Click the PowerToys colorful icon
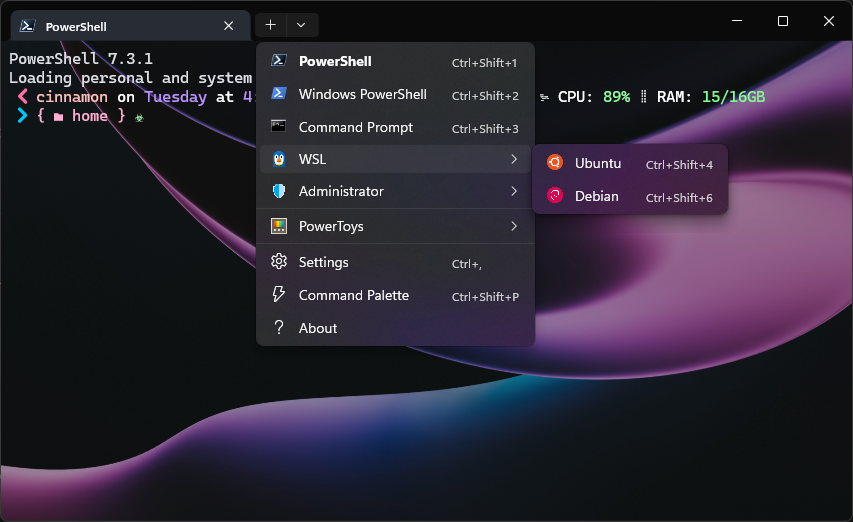853x522 pixels. (x=279, y=226)
